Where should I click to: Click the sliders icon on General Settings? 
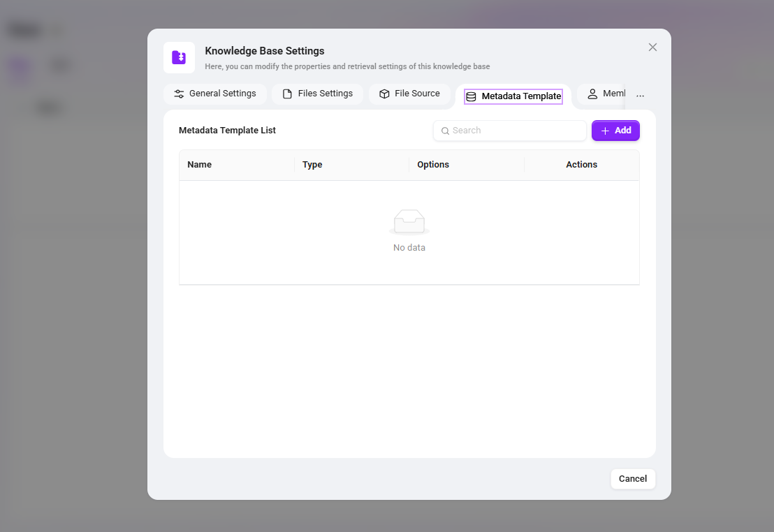(x=180, y=94)
